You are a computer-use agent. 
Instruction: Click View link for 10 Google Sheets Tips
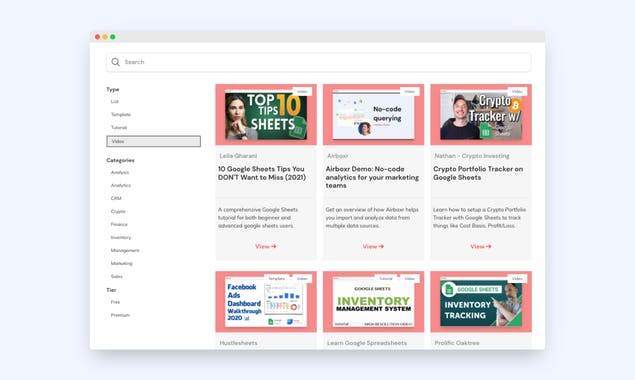point(266,246)
